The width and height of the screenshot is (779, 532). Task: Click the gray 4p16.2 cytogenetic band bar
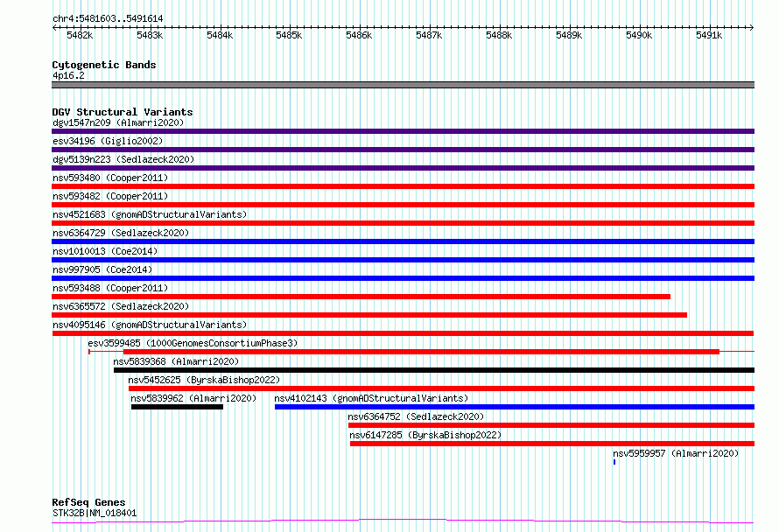[403, 85]
